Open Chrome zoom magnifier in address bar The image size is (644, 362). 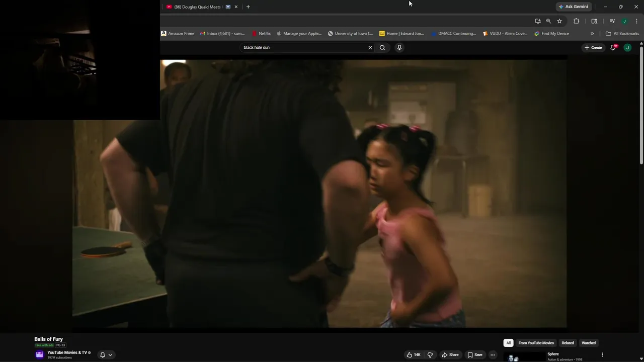pos(548,21)
